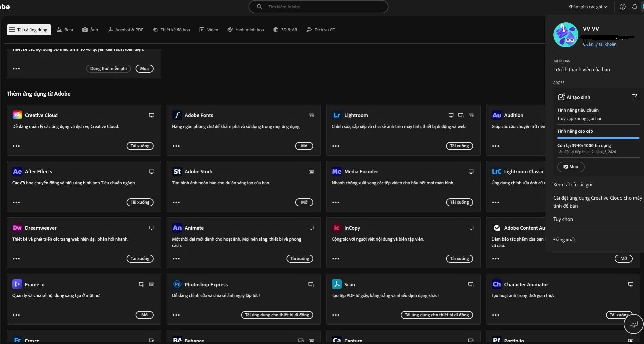Open the notifications bell icon
The height and width of the screenshot is (344, 644).
(634, 7)
